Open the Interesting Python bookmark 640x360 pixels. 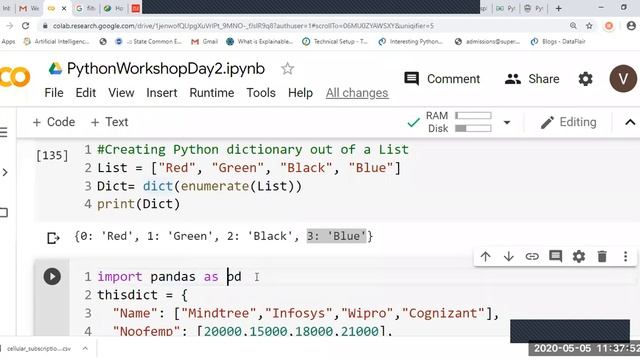tap(411, 41)
